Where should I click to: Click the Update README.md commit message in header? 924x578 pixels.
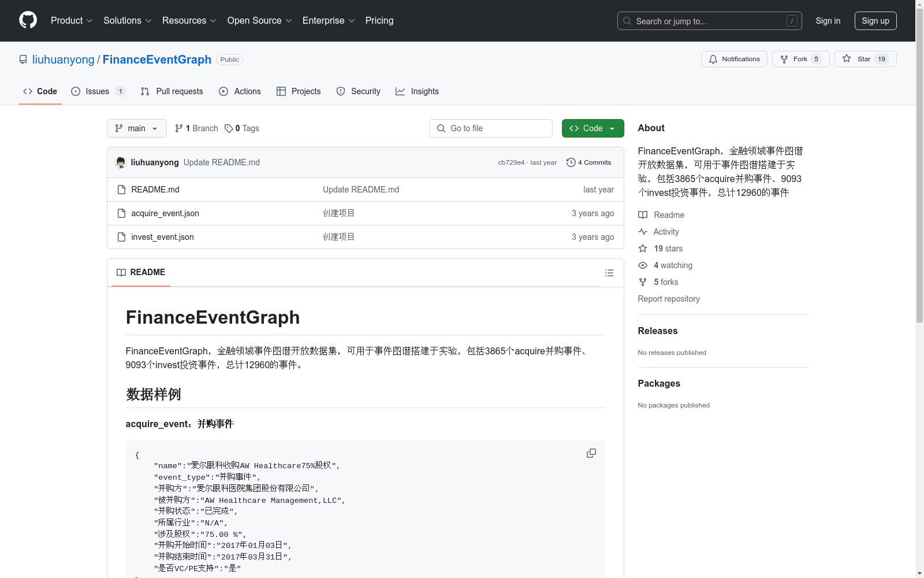coord(222,162)
